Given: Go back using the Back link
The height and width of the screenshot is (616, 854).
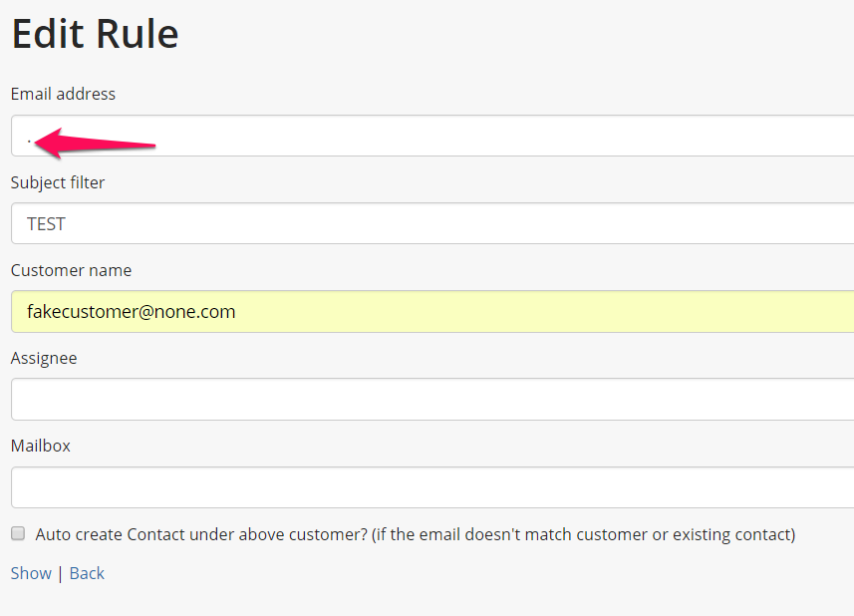Looking at the screenshot, I should tap(87, 573).
